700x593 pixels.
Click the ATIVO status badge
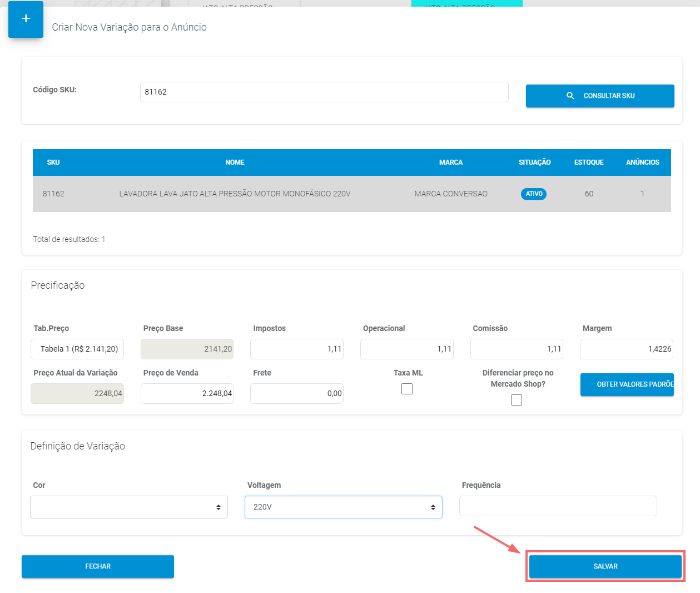click(534, 194)
